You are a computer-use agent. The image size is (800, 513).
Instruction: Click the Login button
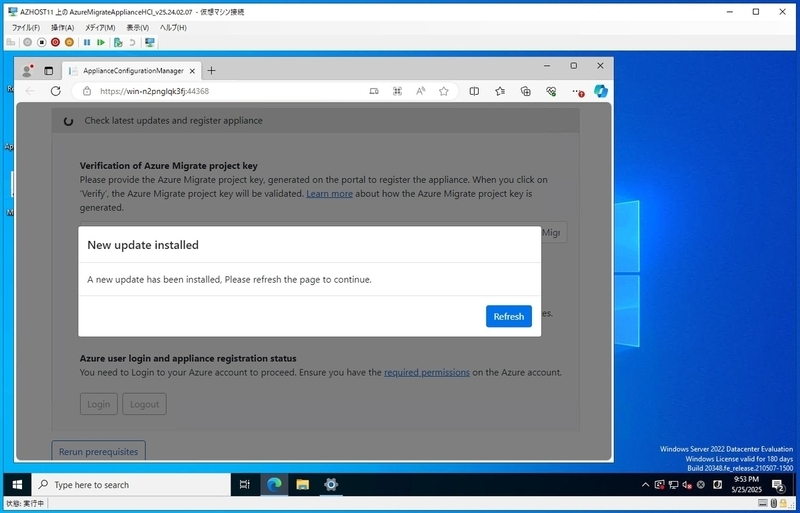point(98,404)
